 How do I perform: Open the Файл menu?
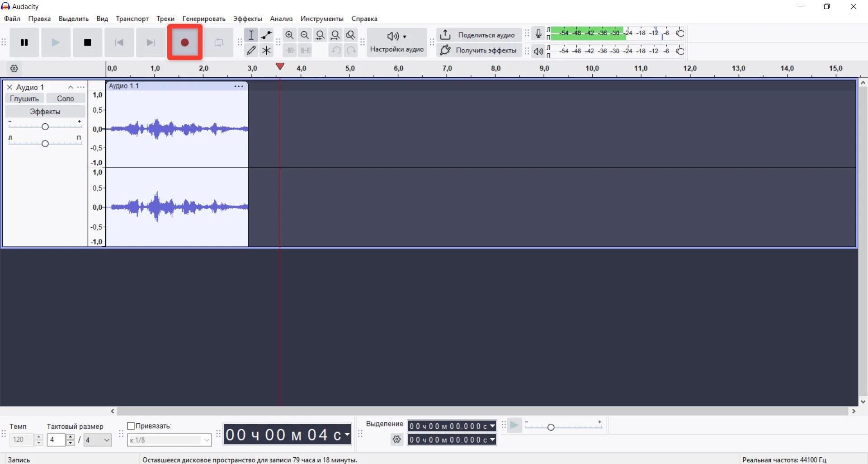tap(12, 19)
